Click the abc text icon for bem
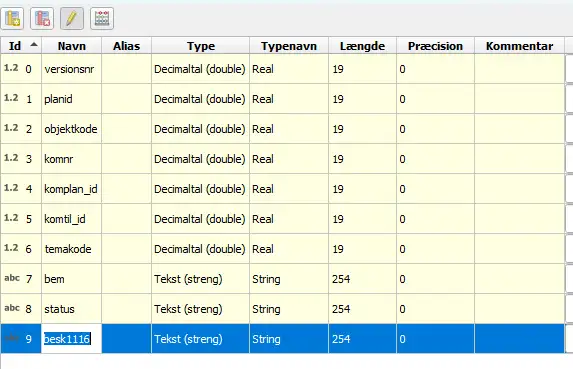 point(12,278)
